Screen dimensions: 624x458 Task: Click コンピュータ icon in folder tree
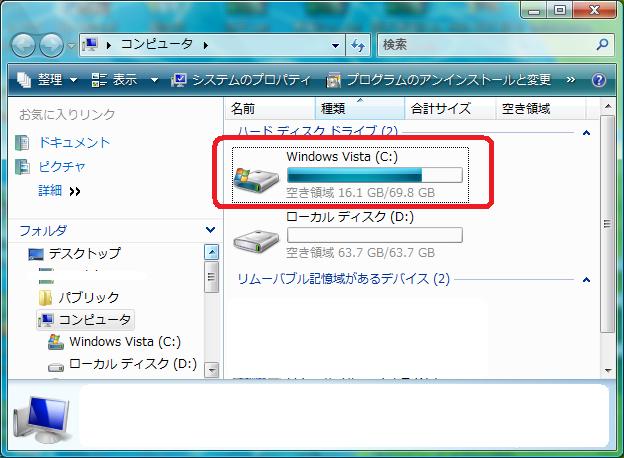click(46, 320)
